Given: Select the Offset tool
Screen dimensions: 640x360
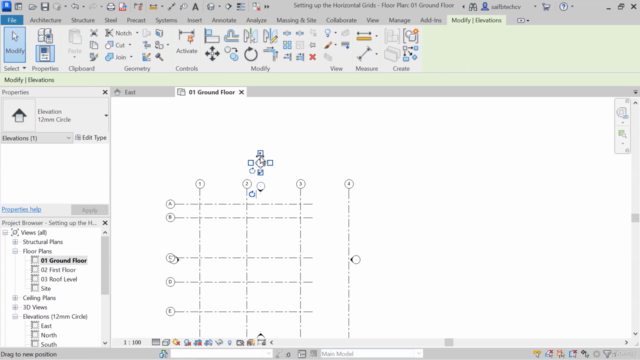Looking at the screenshot, I should 231,36.
